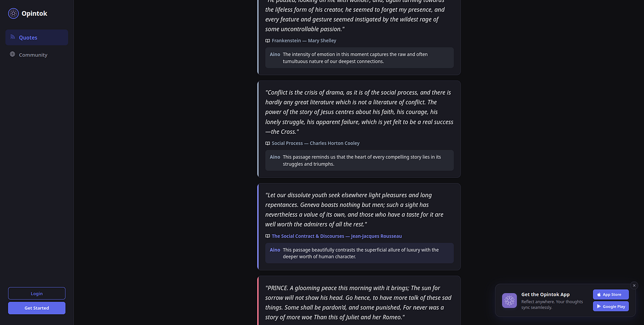The height and width of the screenshot is (325, 644).
Task: Select the Romeo and Juliet PRINCE quote card
Action: [x=359, y=301]
